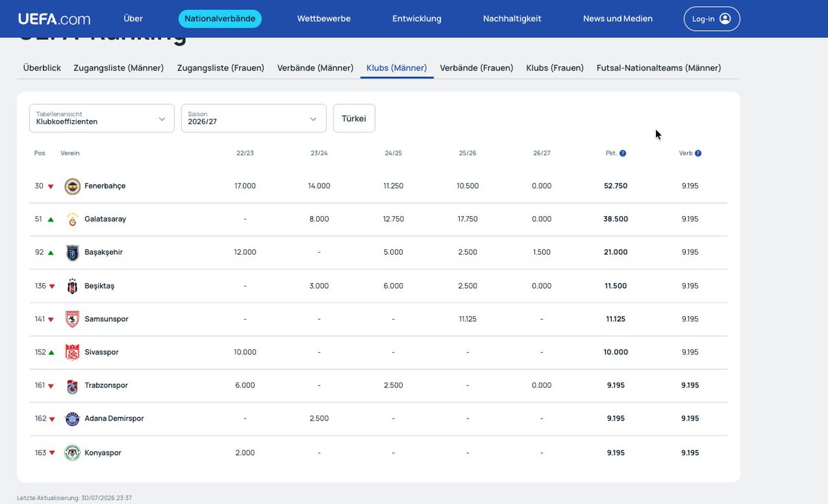Image resolution: width=828 pixels, height=504 pixels.
Task: Click the Konyaspor club crest
Action: click(x=73, y=453)
